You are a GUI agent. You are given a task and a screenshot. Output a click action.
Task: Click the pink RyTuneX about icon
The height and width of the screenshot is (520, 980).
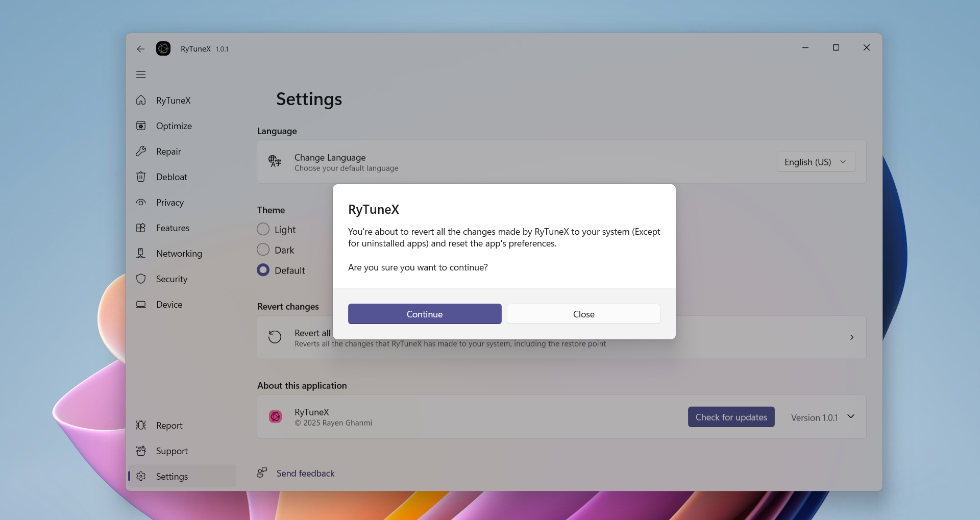point(275,417)
